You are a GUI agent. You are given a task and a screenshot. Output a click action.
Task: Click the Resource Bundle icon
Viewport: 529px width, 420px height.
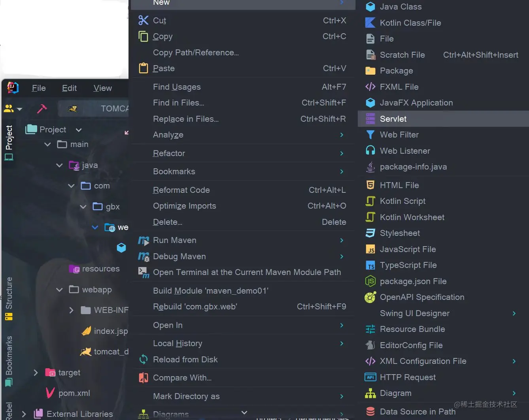370,329
